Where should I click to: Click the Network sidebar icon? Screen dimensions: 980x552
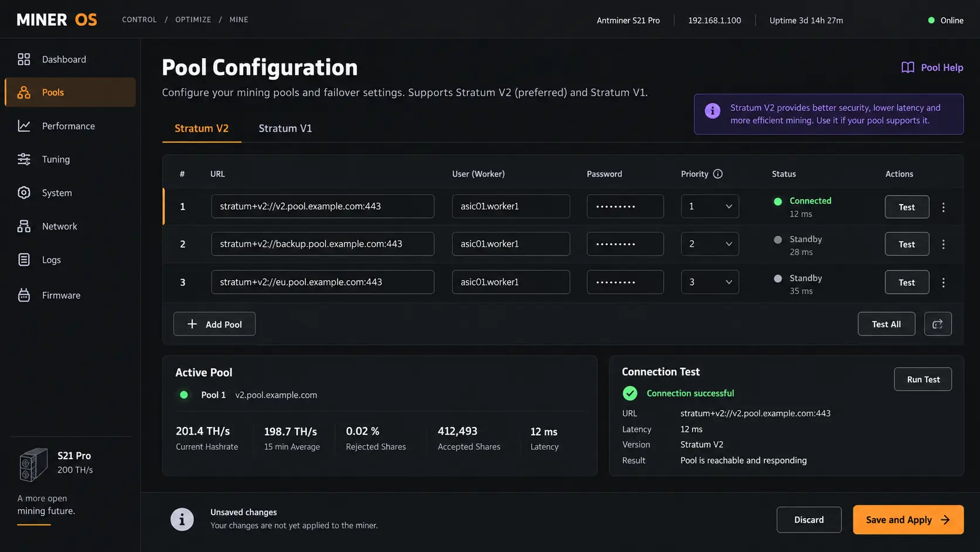[x=23, y=226]
